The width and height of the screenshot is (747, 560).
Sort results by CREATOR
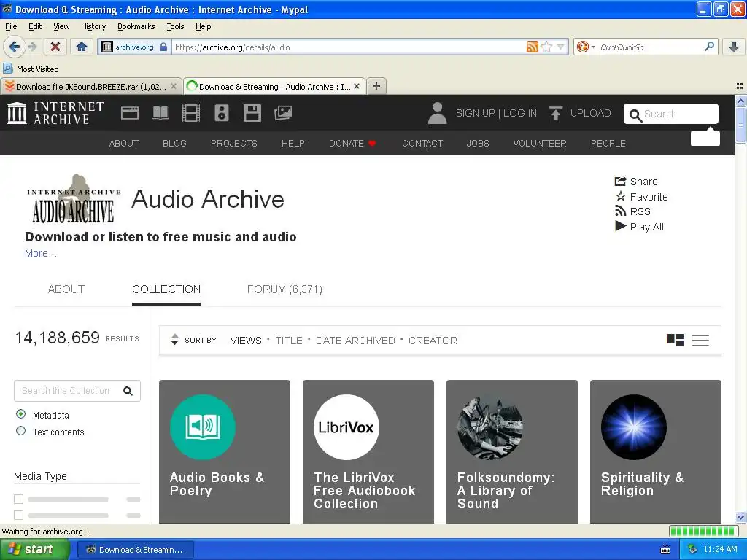433,341
